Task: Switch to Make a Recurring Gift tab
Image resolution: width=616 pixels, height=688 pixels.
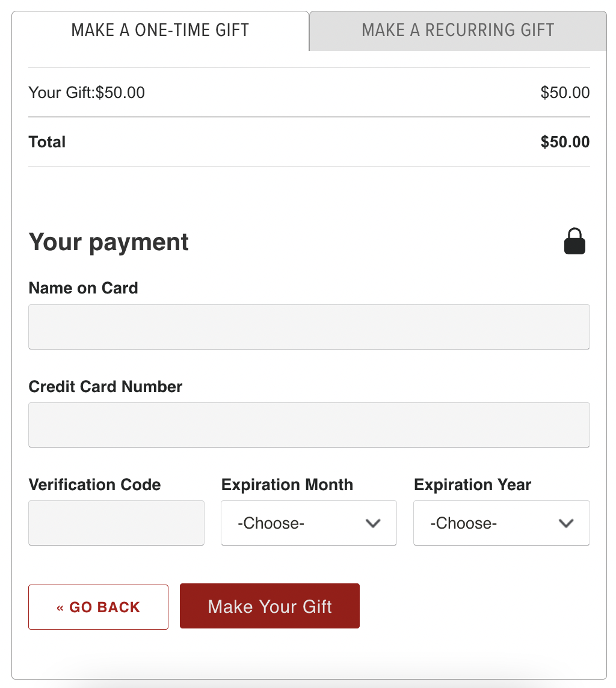Action: coord(458,30)
